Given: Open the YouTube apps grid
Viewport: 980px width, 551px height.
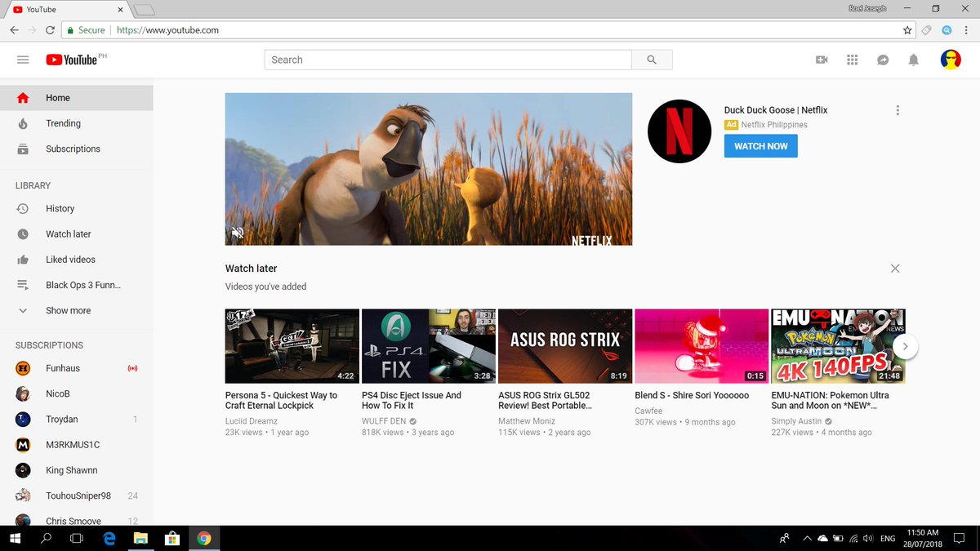Looking at the screenshot, I should point(853,60).
